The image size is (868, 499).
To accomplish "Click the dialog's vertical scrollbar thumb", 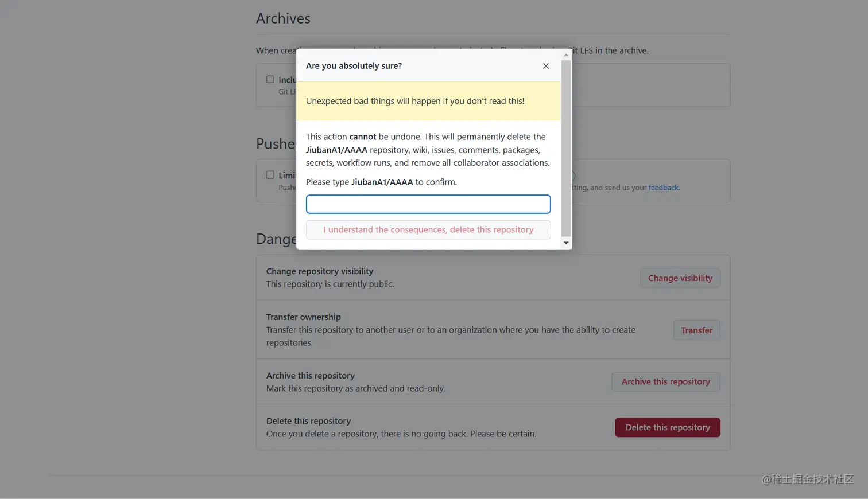I will (x=566, y=148).
